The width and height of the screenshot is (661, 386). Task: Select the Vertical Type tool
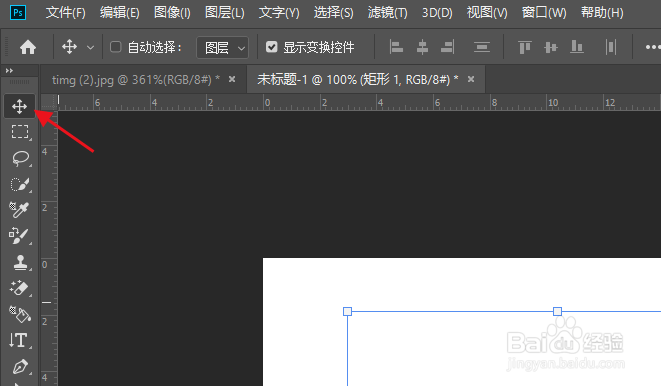point(19,340)
